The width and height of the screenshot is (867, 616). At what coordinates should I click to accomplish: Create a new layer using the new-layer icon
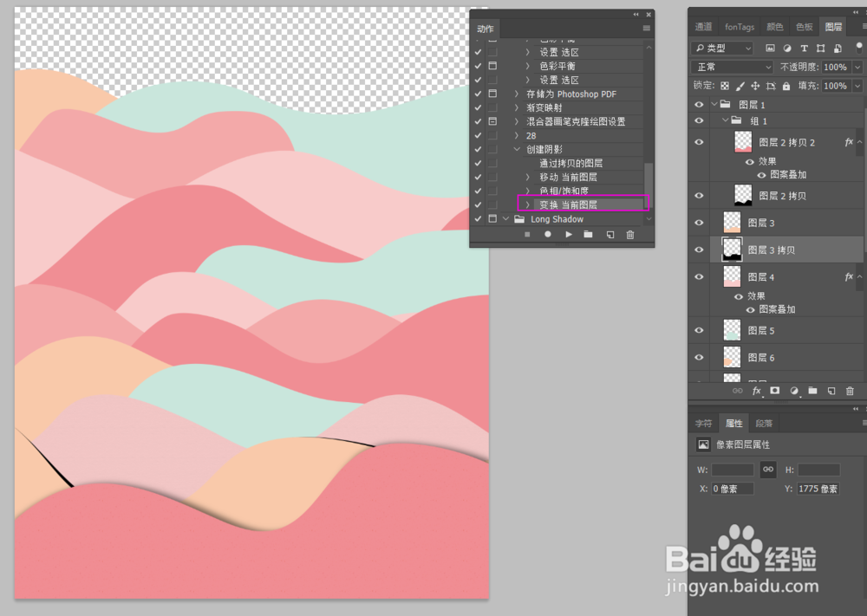click(x=830, y=391)
